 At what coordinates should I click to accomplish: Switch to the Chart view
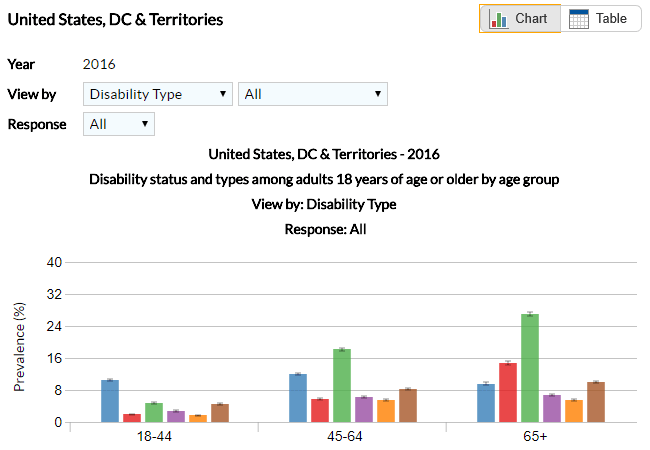(x=520, y=19)
